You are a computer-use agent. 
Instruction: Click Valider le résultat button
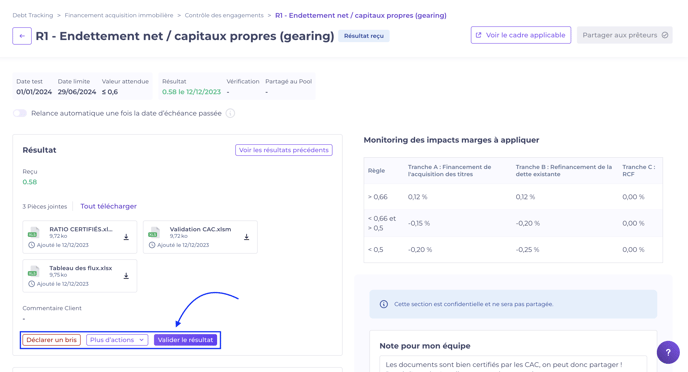coord(185,340)
